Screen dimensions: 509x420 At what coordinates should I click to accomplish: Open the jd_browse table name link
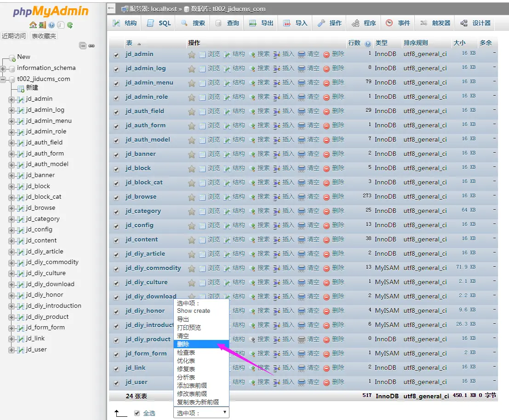[x=141, y=196]
